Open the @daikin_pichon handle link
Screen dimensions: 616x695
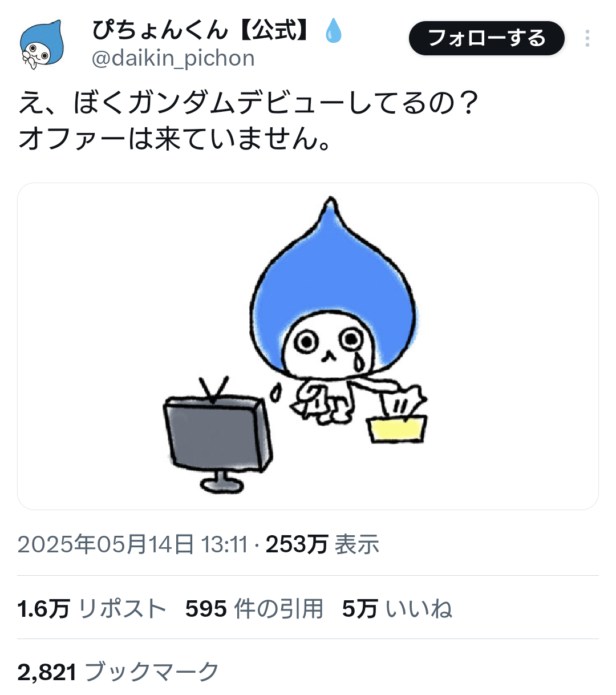point(173,58)
